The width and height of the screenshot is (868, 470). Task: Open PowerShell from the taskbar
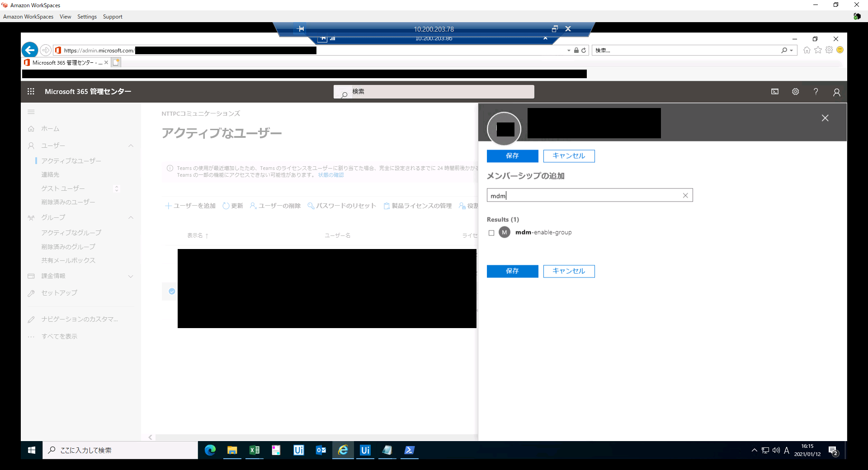pos(410,450)
